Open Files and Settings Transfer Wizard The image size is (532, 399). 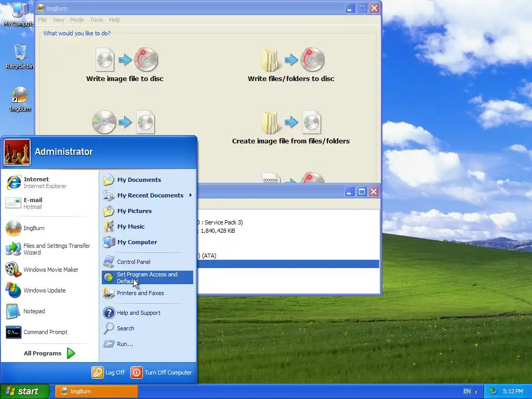coord(50,249)
